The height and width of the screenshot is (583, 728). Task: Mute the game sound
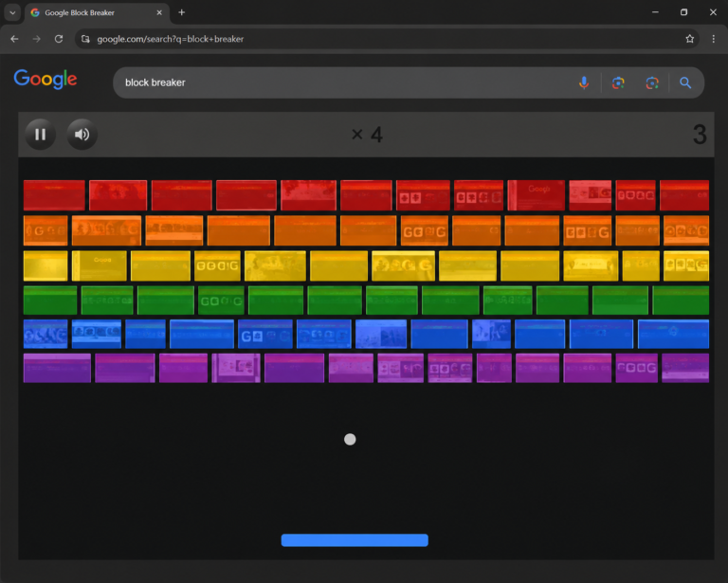click(x=82, y=135)
